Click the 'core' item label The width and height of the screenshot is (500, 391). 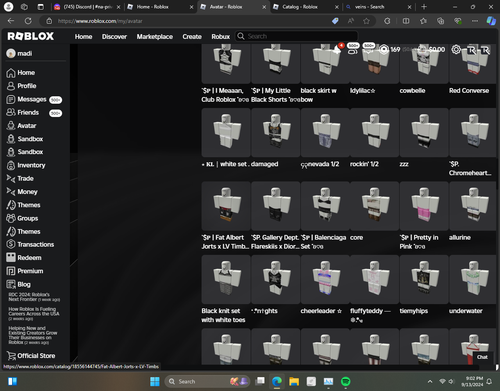click(356, 238)
